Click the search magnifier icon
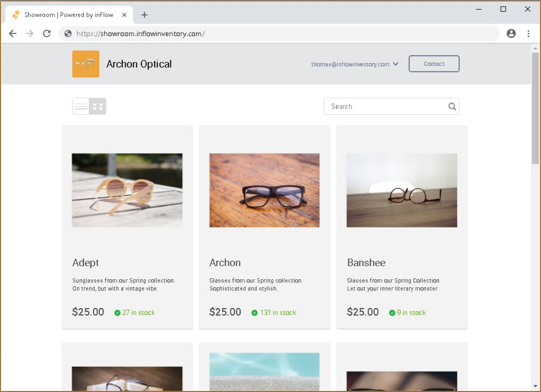Image resolution: width=541 pixels, height=392 pixels. [x=451, y=106]
